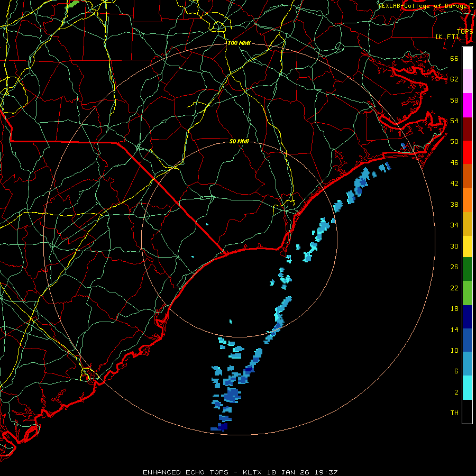Click the ENHANCED ECHO TOPS product title
Viewport: 476px width, 476px height.
click(x=186, y=472)
